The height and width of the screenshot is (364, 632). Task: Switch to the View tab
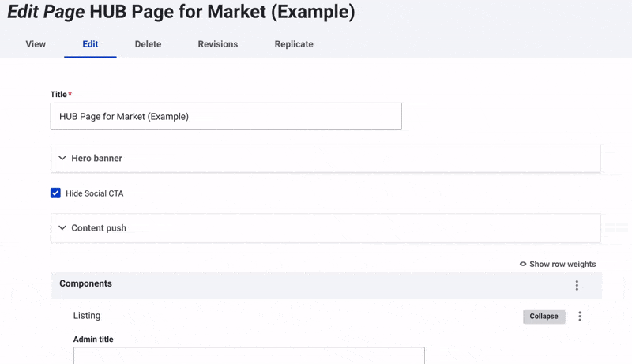click(x=36, y=44)
